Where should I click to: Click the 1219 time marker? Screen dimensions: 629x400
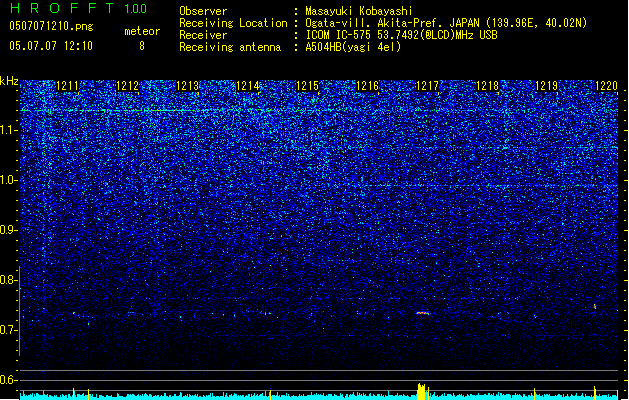click(547, 86)
